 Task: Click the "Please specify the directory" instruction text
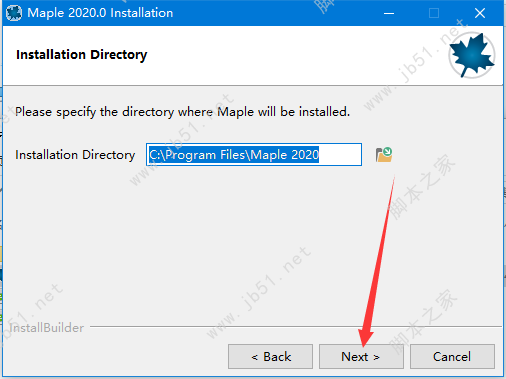182,112
